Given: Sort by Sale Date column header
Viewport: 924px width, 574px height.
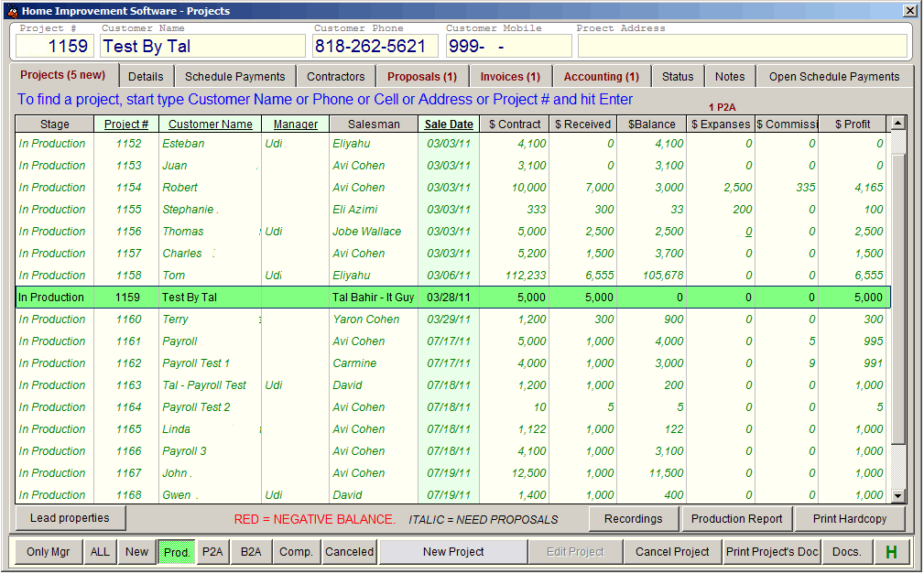Looking at the screenshot, I should point(449,125).
